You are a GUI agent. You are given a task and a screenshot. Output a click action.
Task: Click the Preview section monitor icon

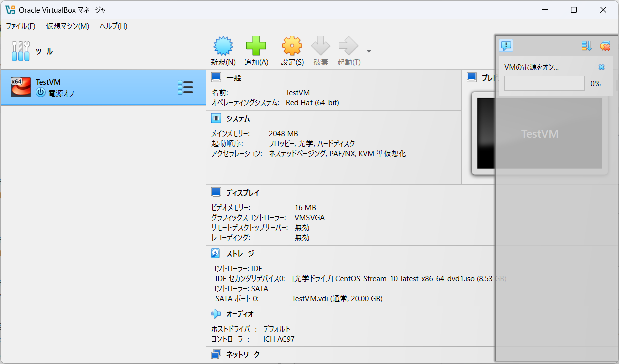472,77
